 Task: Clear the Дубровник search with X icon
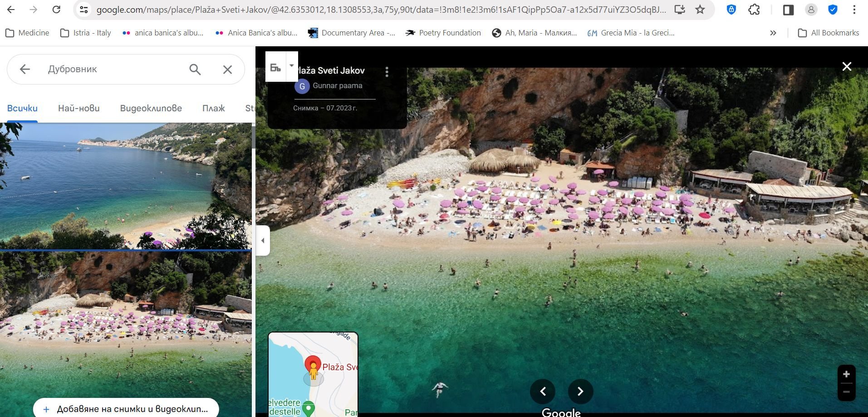pyautogui.click(x=227, y=69)
